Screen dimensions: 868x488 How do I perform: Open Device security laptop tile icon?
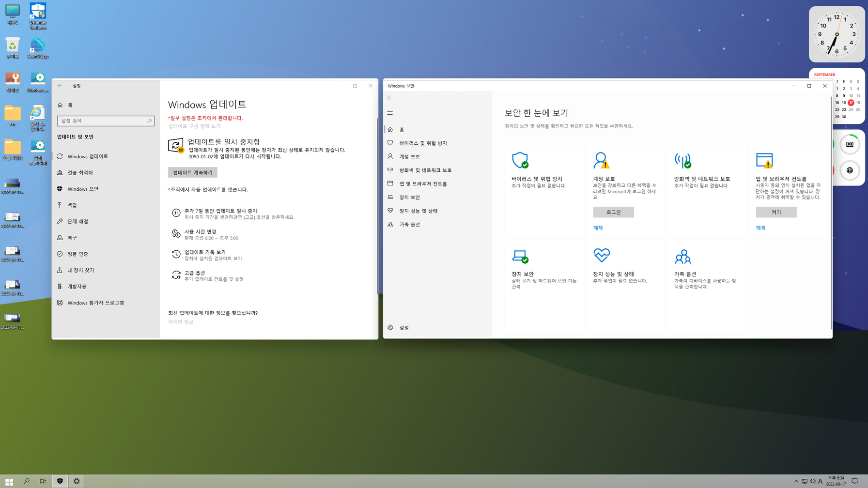(520, 256)
